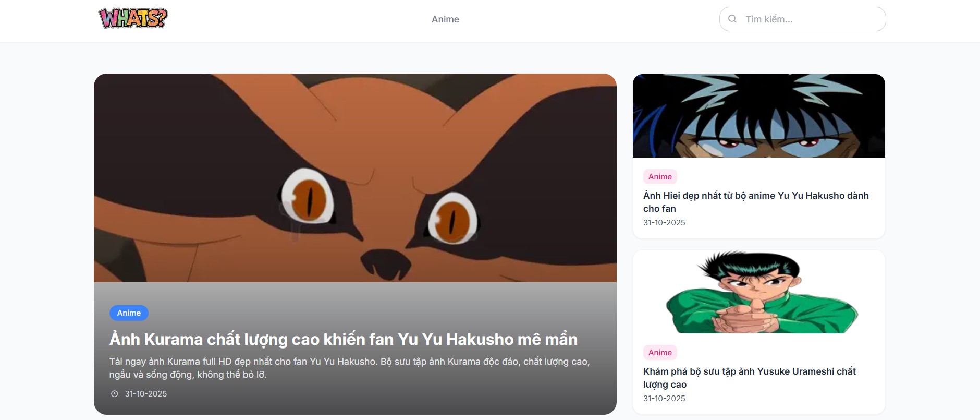Screen dimensions: 980x420
Task: Open the Khám phá bộ sưu tập Yusuke title
Action: (x=750, y=378)
